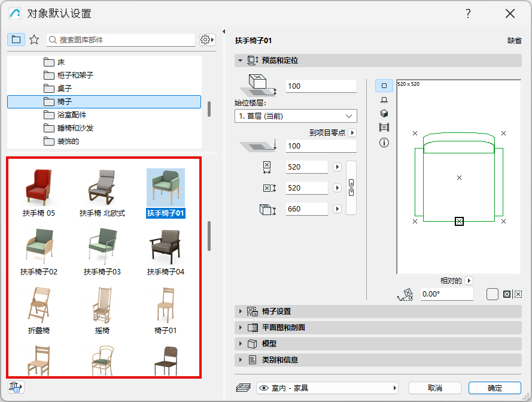
Task: Toggle the mirror library part checkbox
Action: click(x=492, y=294)
